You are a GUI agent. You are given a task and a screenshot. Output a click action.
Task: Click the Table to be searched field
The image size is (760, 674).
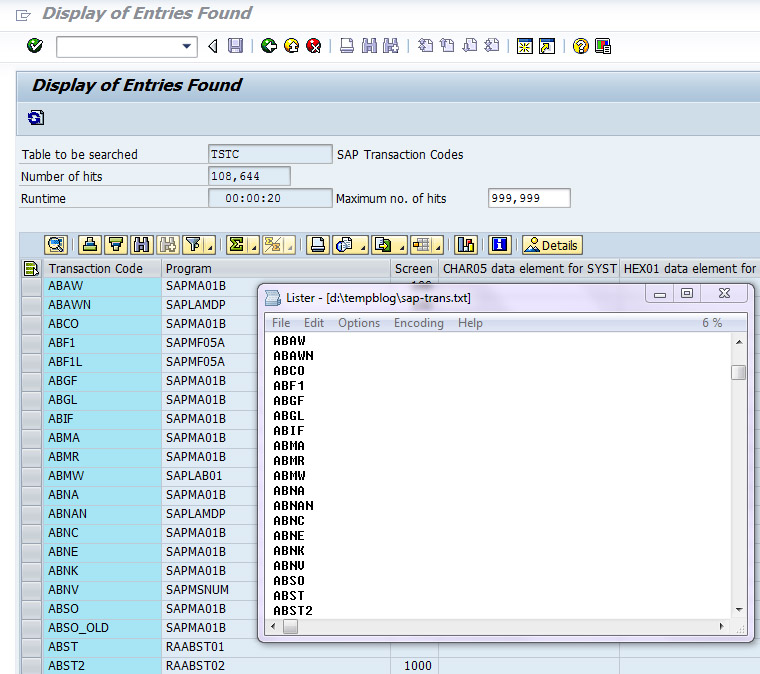pos(270,154)
